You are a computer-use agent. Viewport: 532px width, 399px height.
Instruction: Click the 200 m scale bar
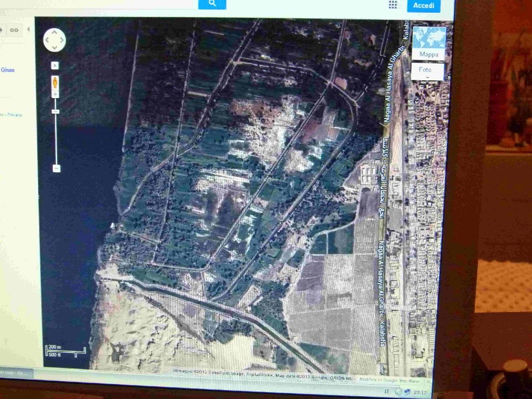click(x=65, y=351)
